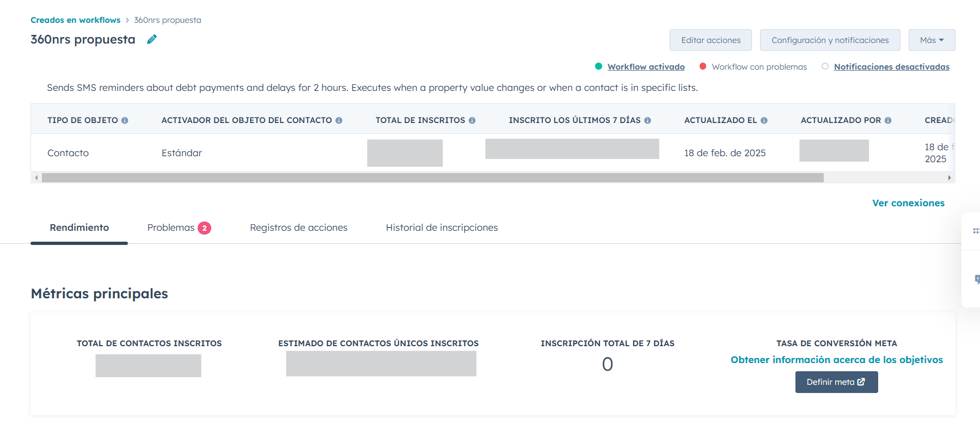
Task: Open the Registros de acciones tab
Action: 298,228
